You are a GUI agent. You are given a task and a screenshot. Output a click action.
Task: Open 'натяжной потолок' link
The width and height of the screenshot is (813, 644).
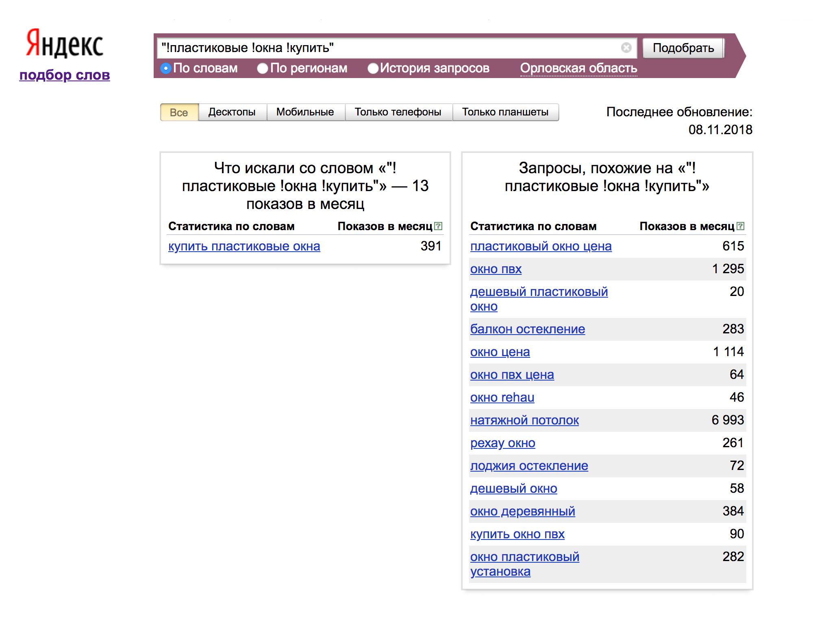tap(524, 420)
